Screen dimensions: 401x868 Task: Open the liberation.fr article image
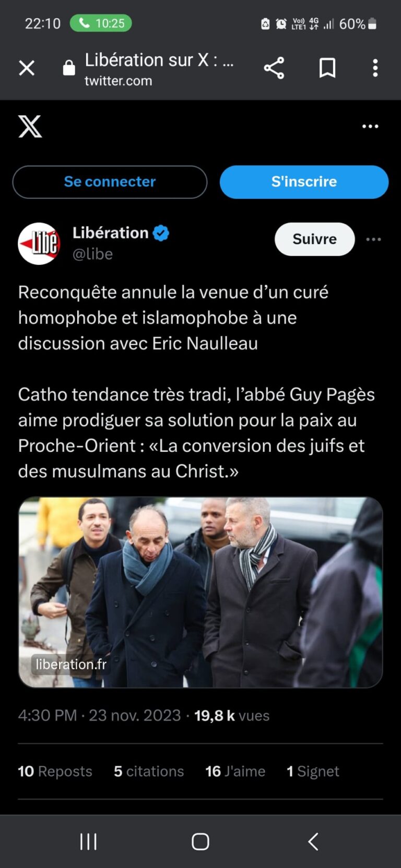200,592
